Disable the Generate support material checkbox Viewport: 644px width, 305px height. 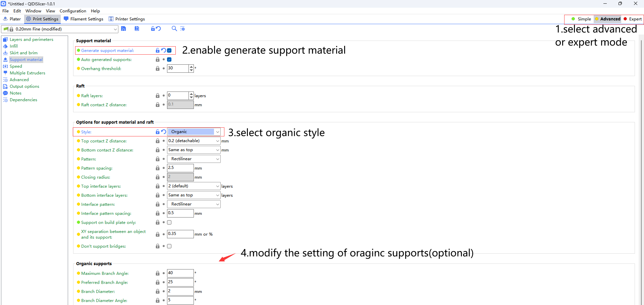point(169,50)
